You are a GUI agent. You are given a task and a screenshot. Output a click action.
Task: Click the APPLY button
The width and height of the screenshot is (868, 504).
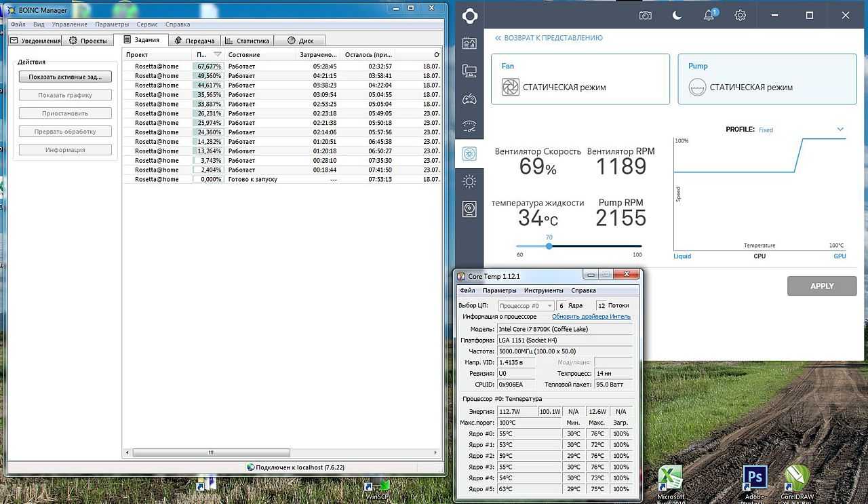822,286
